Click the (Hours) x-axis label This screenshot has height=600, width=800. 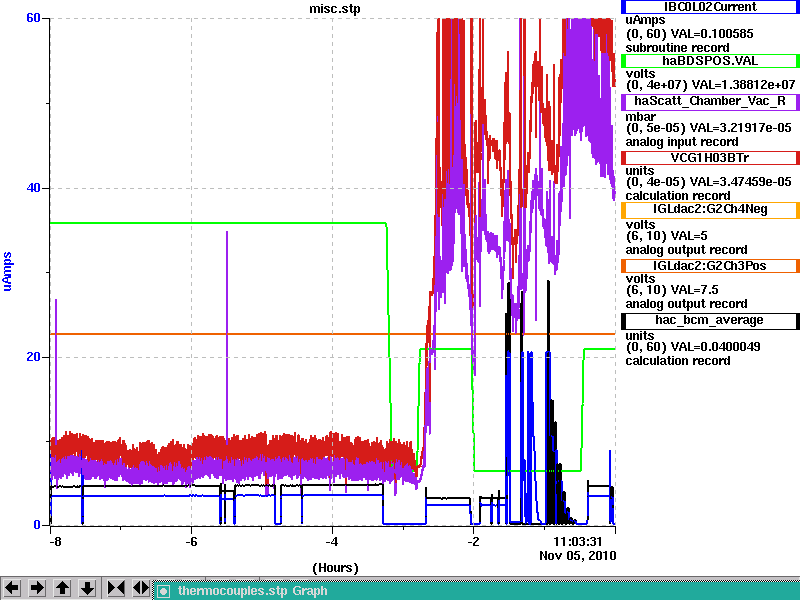[x=335, y=568]
